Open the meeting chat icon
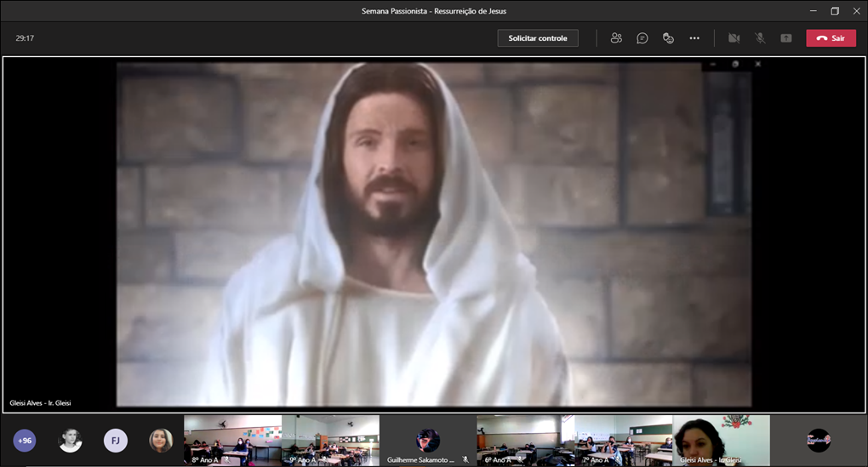The image size is (868, 467). 642,38
